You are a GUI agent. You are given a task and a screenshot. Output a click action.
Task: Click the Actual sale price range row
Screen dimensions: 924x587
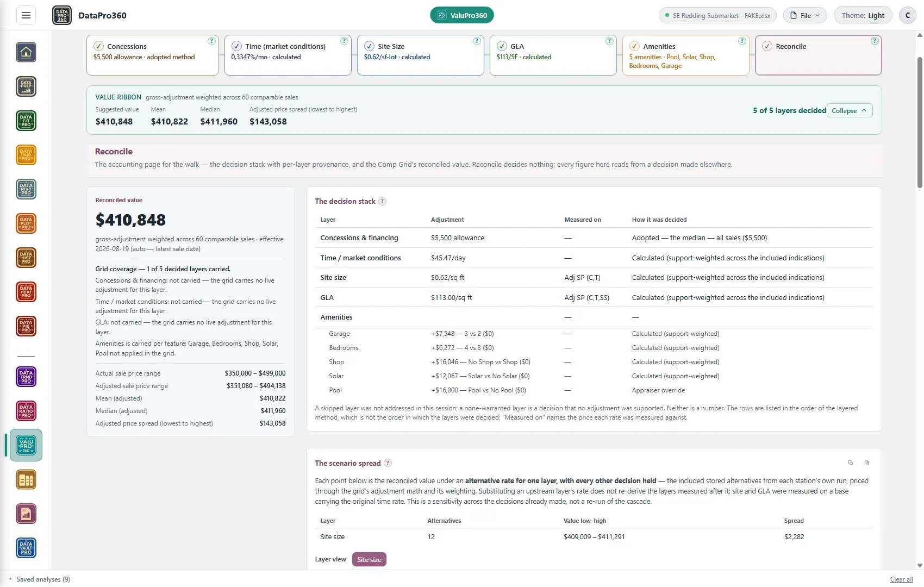[x=190, y=373]
